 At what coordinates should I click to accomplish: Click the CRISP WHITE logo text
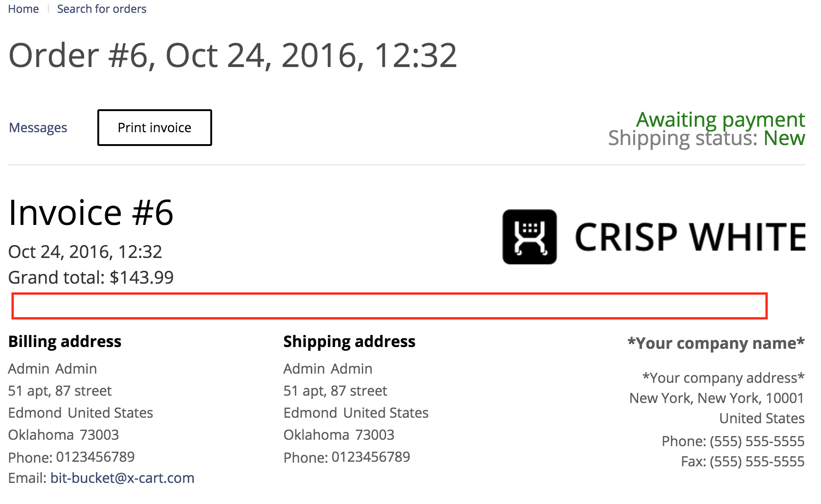click(690, 237)
